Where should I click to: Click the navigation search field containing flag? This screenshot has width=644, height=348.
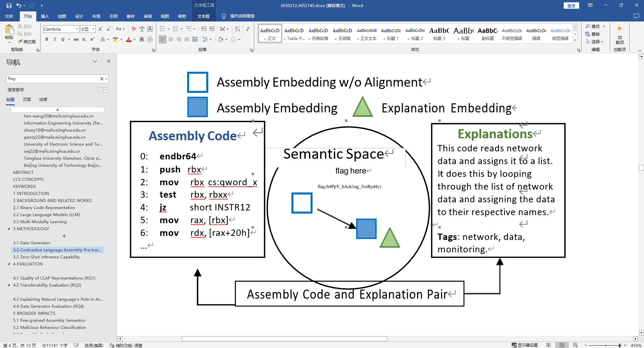click(53, 79)
